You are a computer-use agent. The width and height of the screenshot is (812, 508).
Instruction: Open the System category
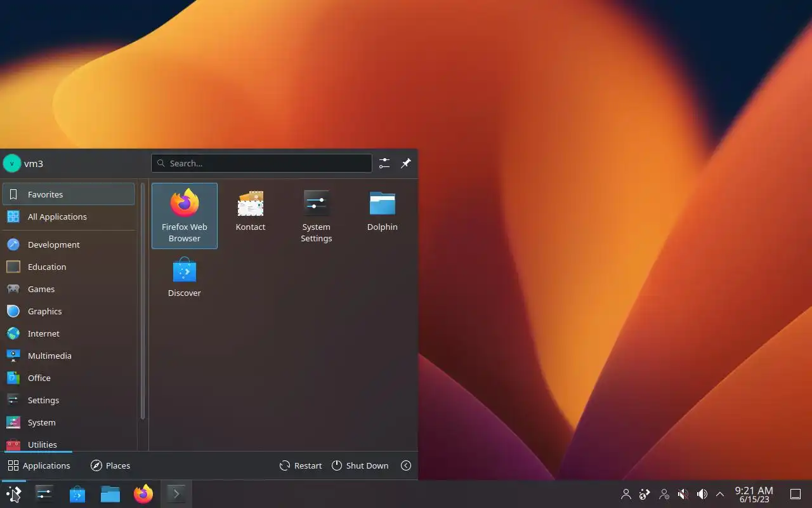(69, 422)
